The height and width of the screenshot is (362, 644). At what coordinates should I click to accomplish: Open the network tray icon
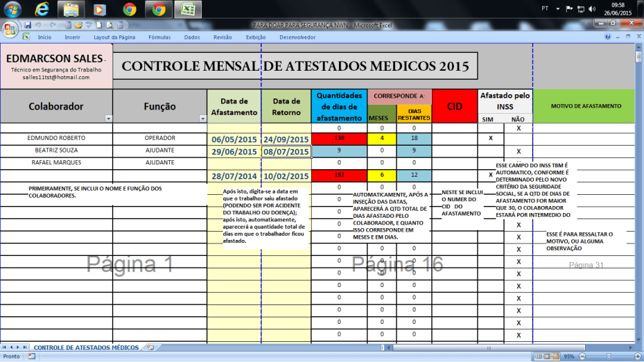581,8
